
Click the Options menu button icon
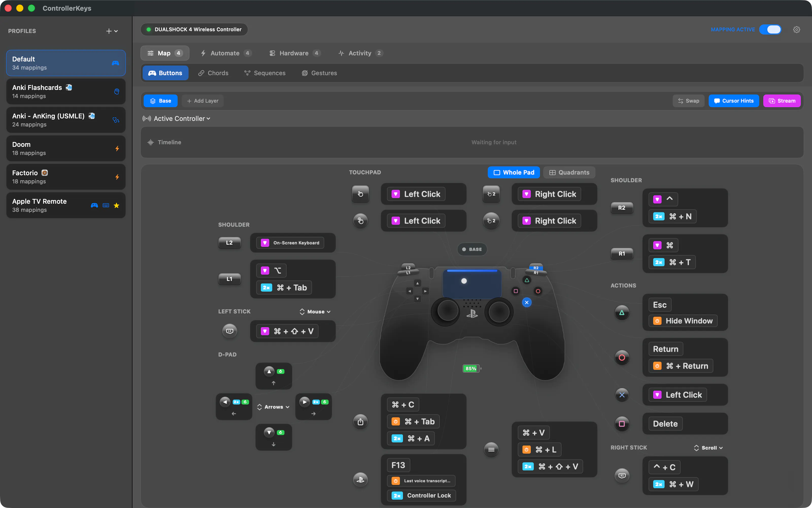[491, 450]
